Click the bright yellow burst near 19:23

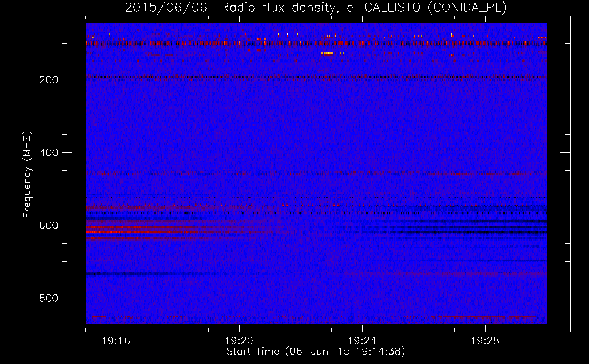(x=329, y=53)
